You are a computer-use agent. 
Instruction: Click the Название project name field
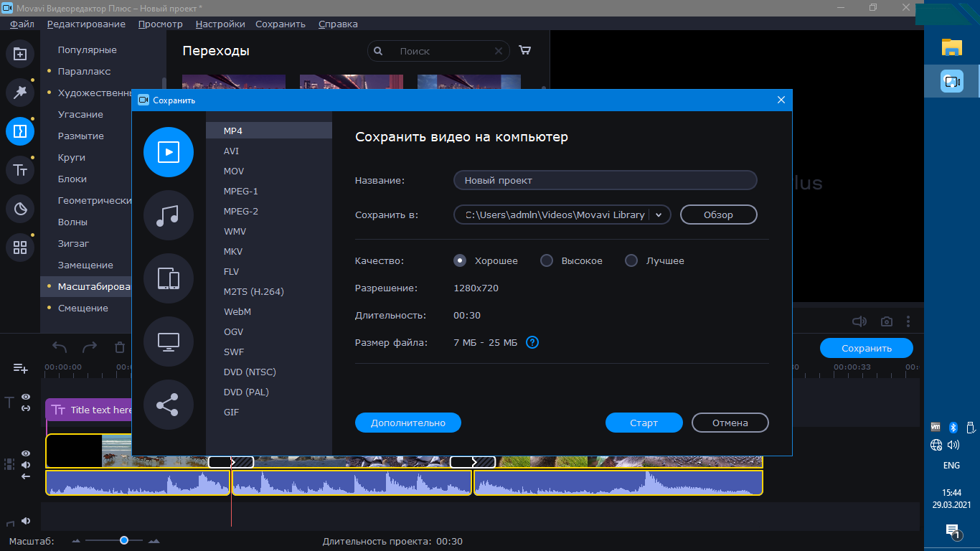(x=605, y=180)
